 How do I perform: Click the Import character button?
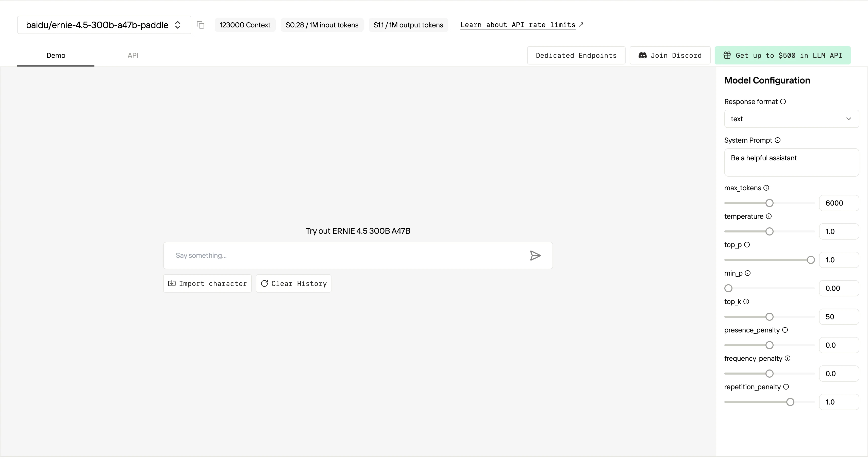tap(207, 284)
